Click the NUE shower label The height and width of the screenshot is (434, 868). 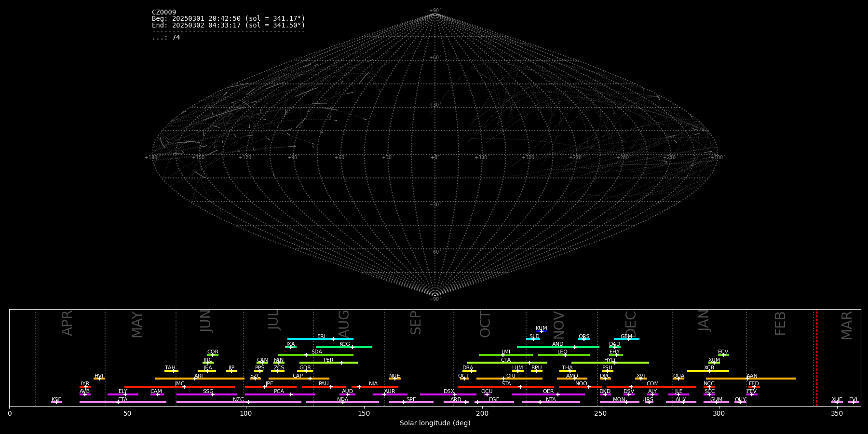pyautogui.click(x=394, y=376)
